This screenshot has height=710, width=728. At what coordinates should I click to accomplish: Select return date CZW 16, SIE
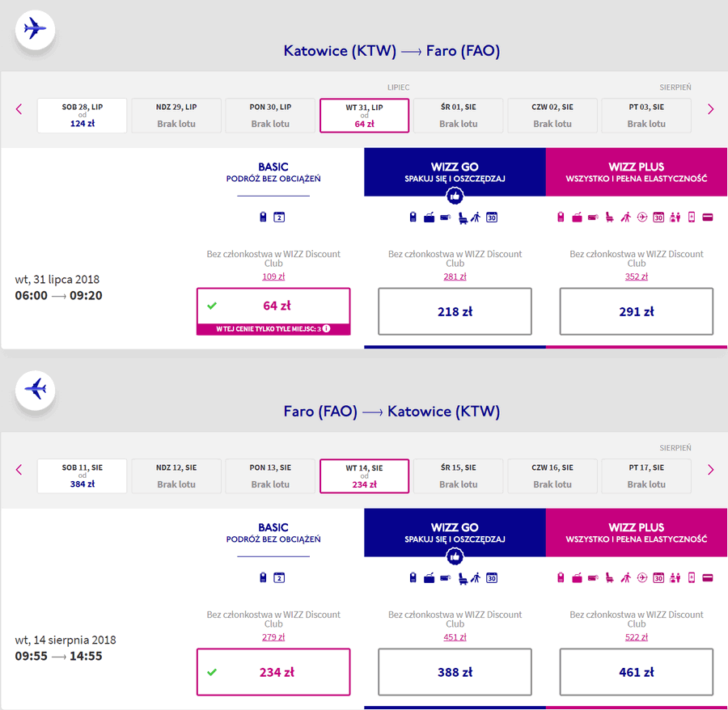pos(552,476)
